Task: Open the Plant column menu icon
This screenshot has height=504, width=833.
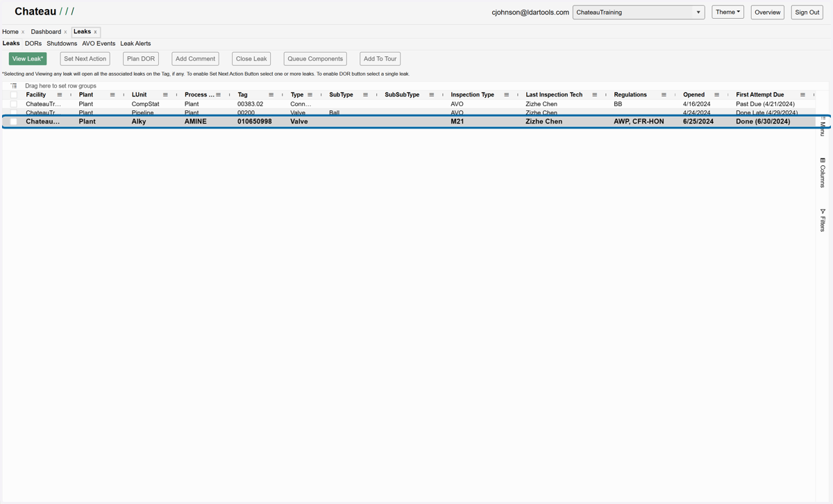Action: [x=112, y=95]
